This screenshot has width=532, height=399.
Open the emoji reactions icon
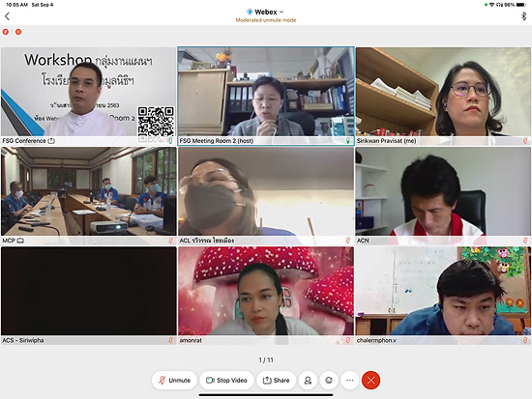[329, 380]
